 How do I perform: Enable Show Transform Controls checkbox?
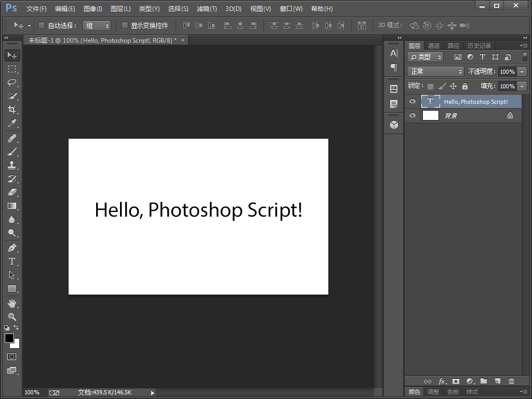point(125,25)
